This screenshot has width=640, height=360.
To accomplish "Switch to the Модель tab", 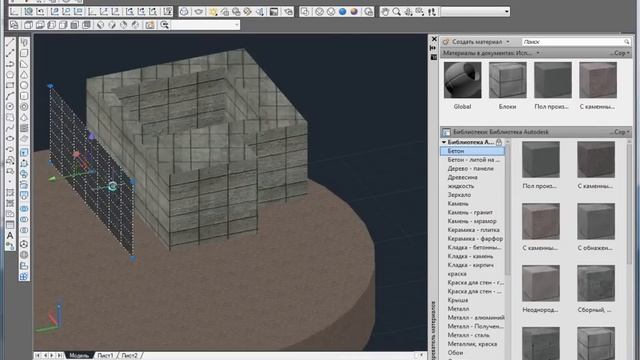I will point(79,356).
